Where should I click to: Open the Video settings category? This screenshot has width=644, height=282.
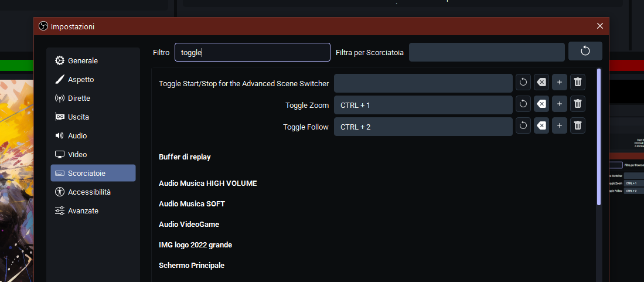pos(77,155)
